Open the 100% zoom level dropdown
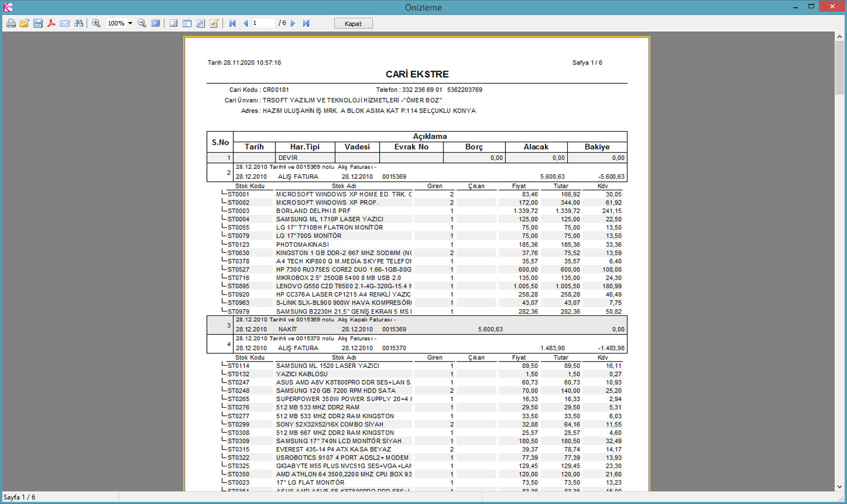 coord(130,23)
